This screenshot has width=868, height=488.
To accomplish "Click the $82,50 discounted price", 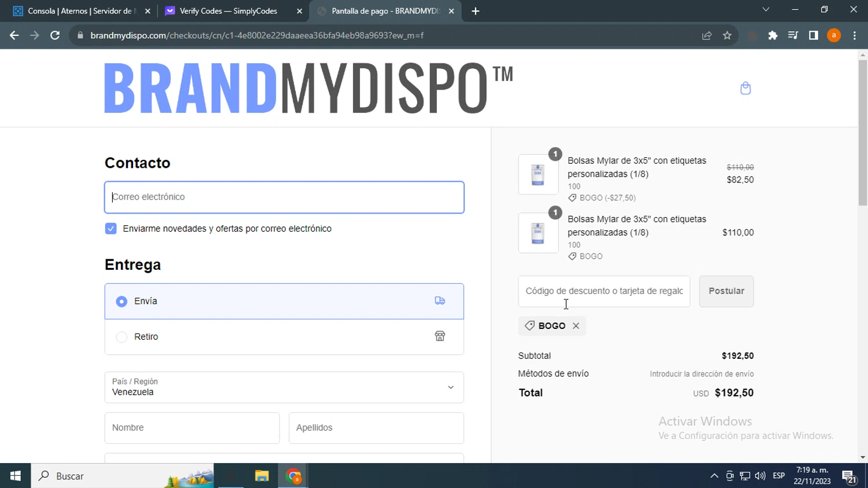I will pos(740,180).
